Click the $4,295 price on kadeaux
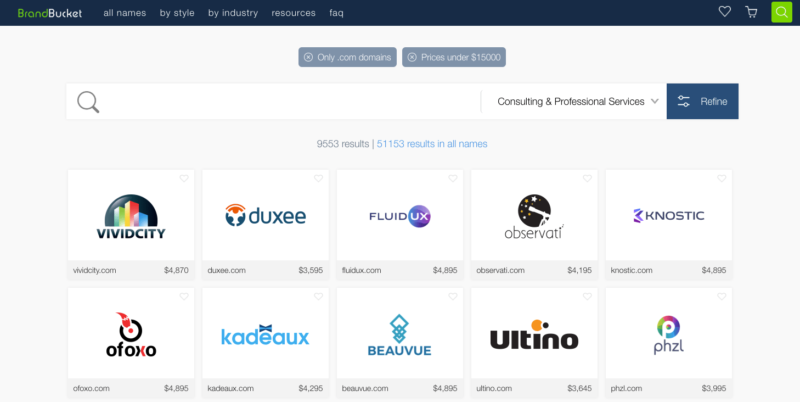Image resolution: width=800 pixels, height=402 pixels. coord(311,388)
